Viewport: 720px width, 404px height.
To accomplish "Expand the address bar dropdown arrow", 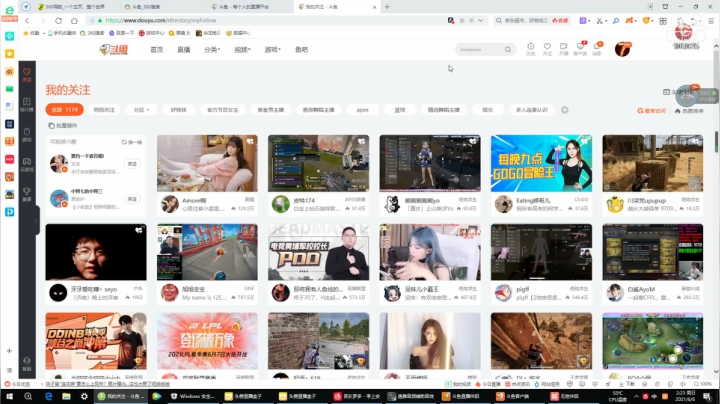I will click(480, 21).
